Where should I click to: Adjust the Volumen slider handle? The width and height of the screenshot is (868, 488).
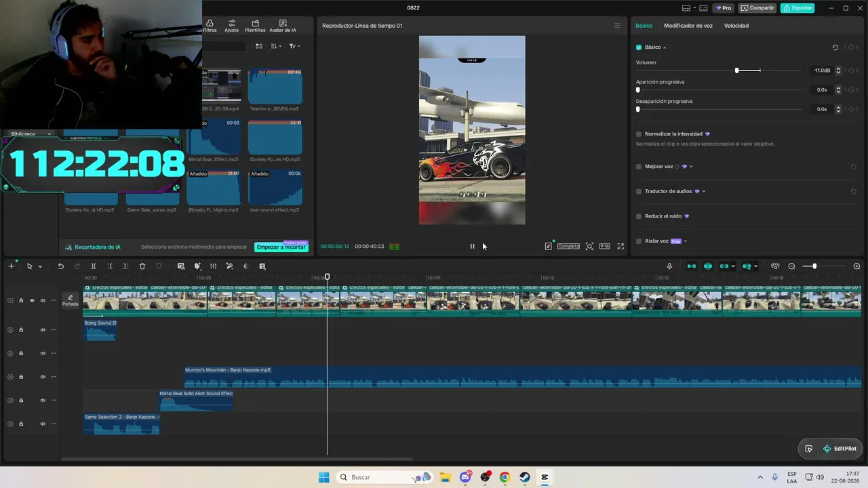[x=737, y=70]
